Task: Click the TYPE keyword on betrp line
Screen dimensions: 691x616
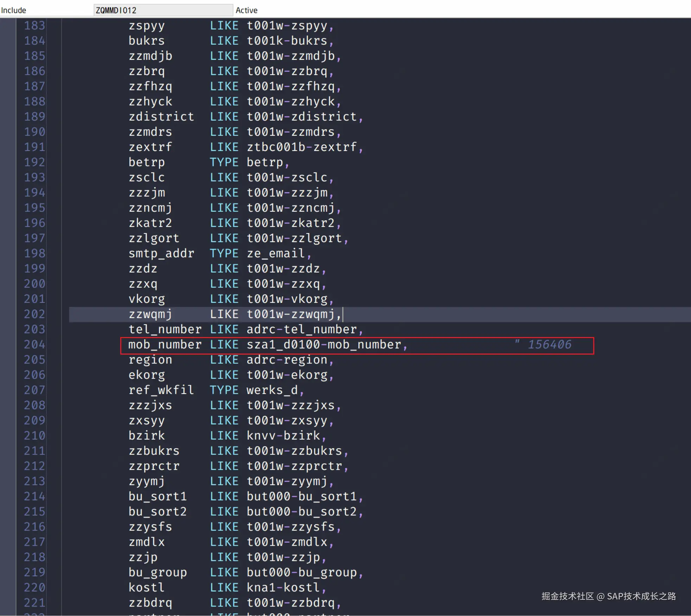Action: [x=224, y=162]
